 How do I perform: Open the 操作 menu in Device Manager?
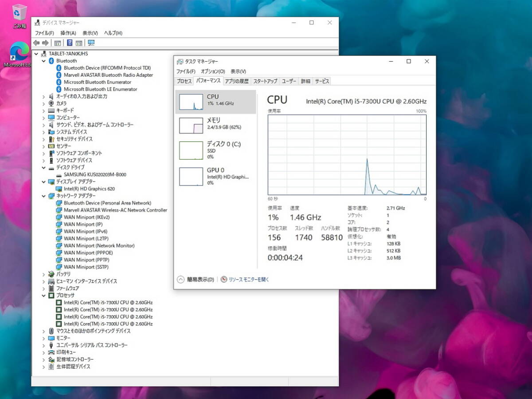[68, 33]
